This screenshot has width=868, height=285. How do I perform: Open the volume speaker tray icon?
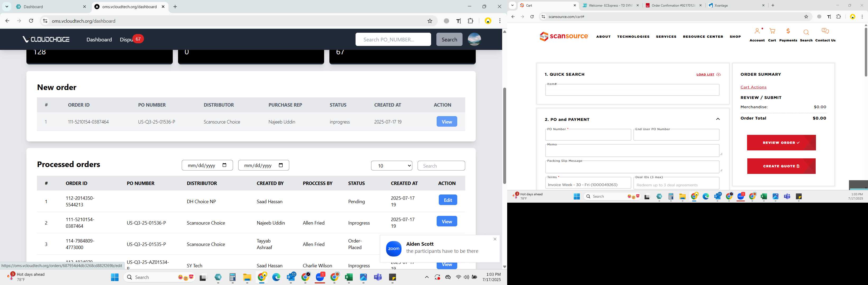click(x=466, y=277)
